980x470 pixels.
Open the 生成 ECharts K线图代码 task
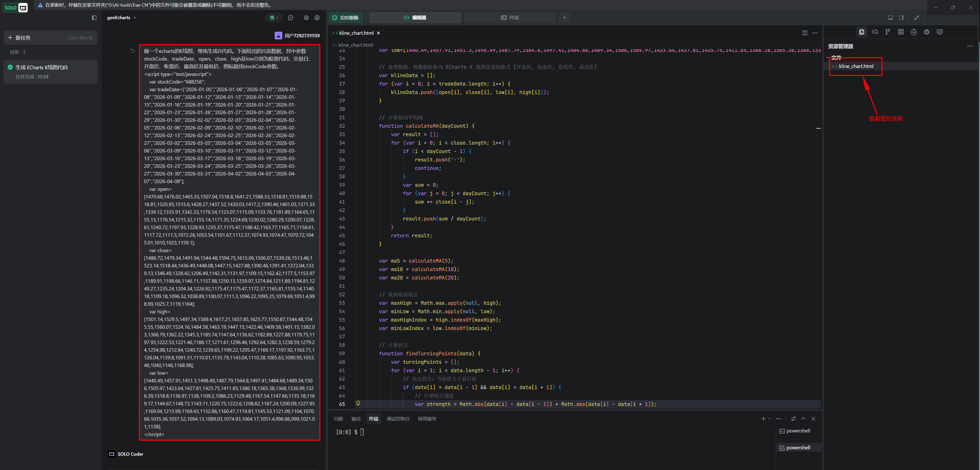tap(50, 72)
